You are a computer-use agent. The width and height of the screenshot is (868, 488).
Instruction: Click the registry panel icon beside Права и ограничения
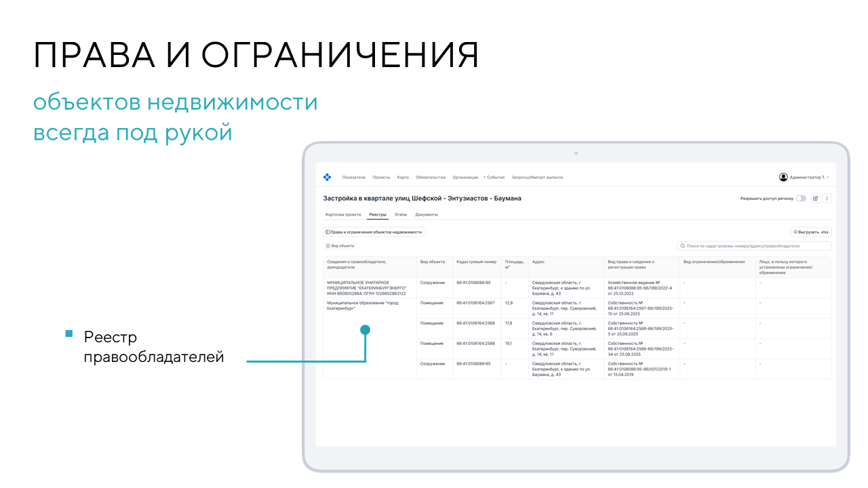click(328, 232)
